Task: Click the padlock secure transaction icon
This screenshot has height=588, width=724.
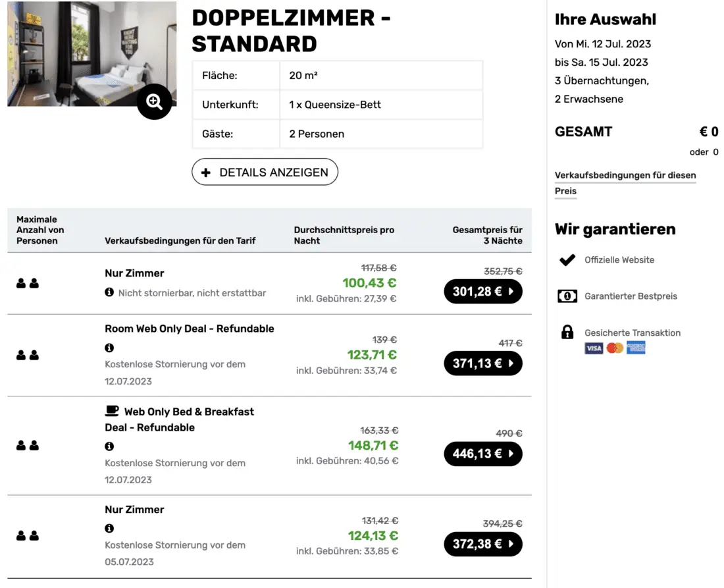Action: point(567,333)
